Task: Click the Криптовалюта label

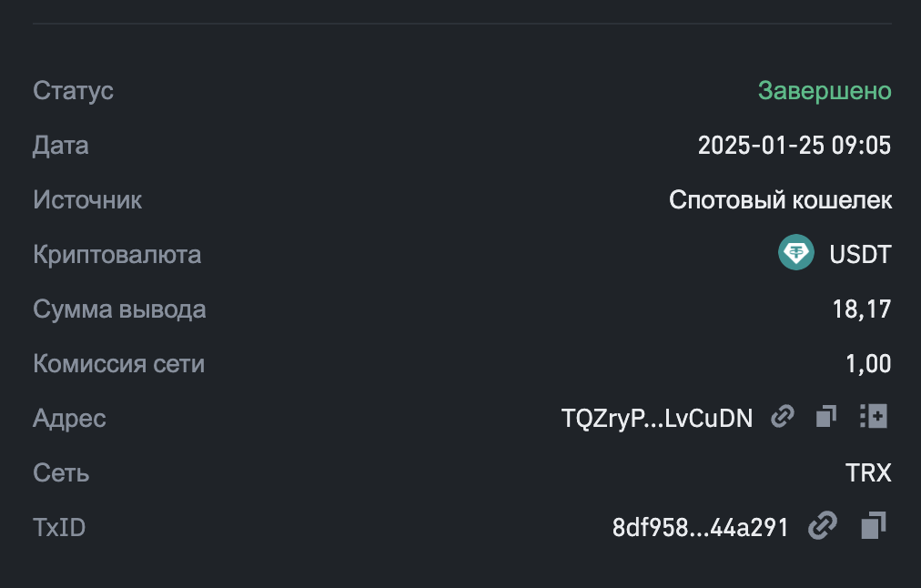Action: tap(116, 255)
